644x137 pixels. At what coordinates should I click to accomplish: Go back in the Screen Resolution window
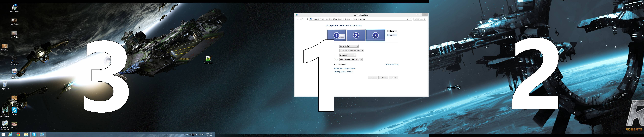[x=298, y=19]
